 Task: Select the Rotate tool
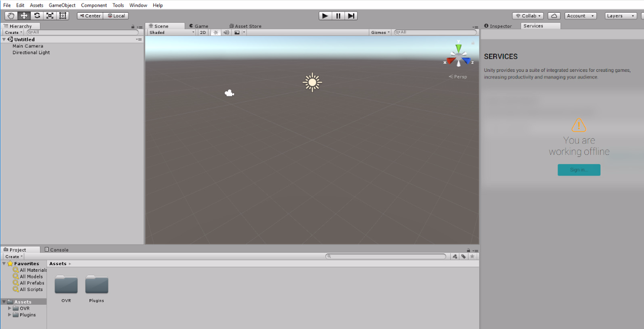pyautogui.click(x=36, y=16)
